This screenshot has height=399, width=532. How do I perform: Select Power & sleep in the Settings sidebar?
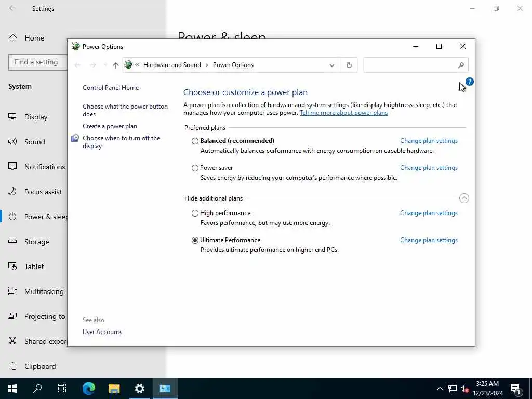[x=46, y=217]
